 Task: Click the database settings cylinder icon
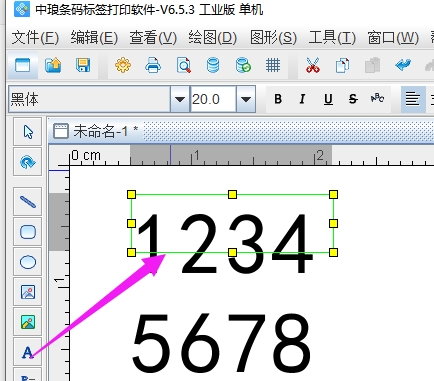(x=213, y=65)
